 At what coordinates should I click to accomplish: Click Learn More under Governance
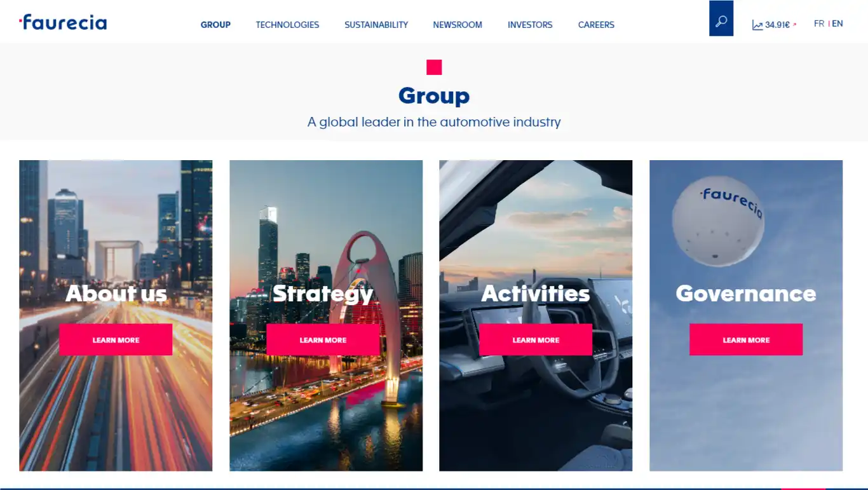pyautogui.click(x=746, y=340)
